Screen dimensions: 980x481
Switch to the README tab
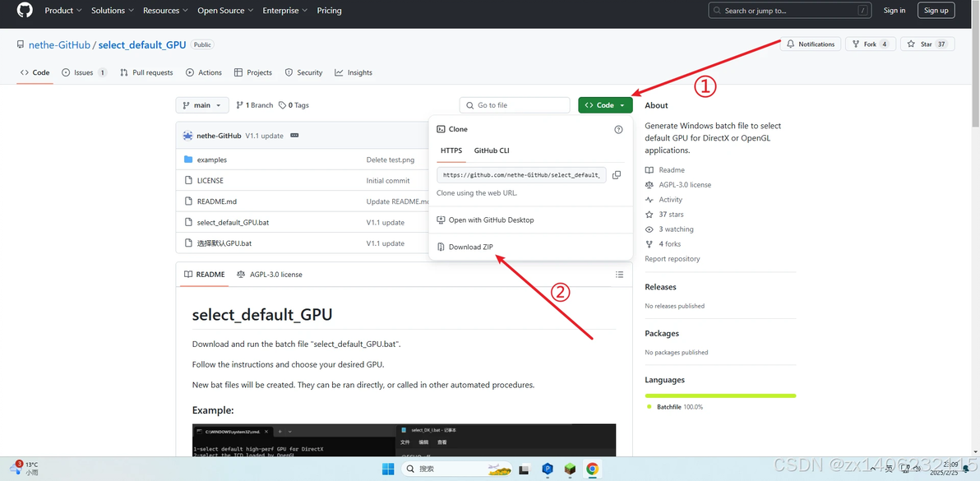click(205, 275)
